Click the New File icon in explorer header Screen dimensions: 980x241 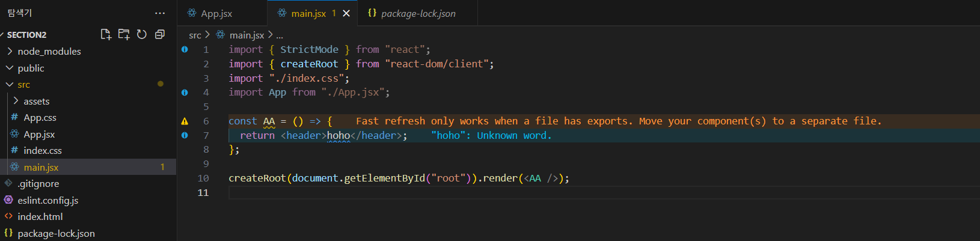(x=106, y=34)
